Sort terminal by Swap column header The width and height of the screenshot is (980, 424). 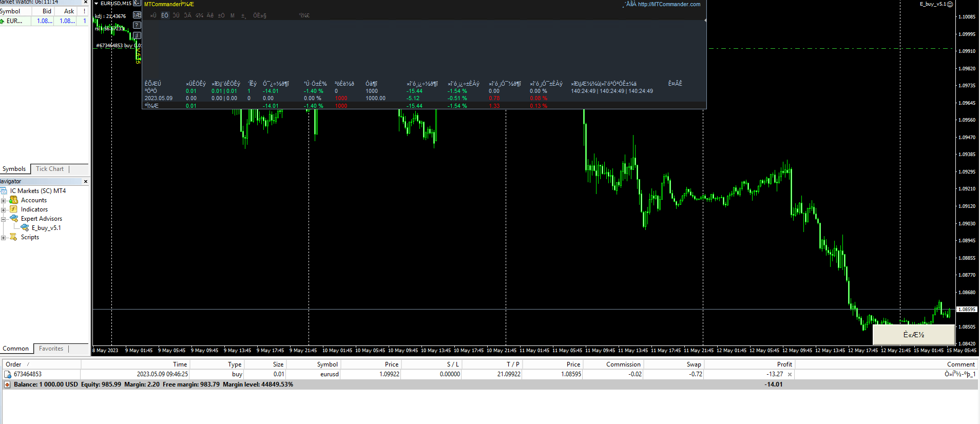point(674,364)
